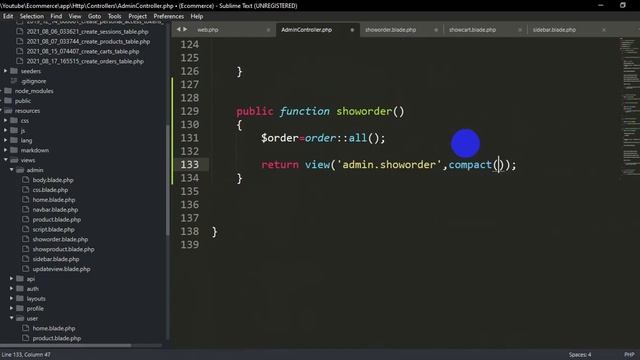Open product.blade.php in user folder
This screenshot has width=640, height=360.
57,338
